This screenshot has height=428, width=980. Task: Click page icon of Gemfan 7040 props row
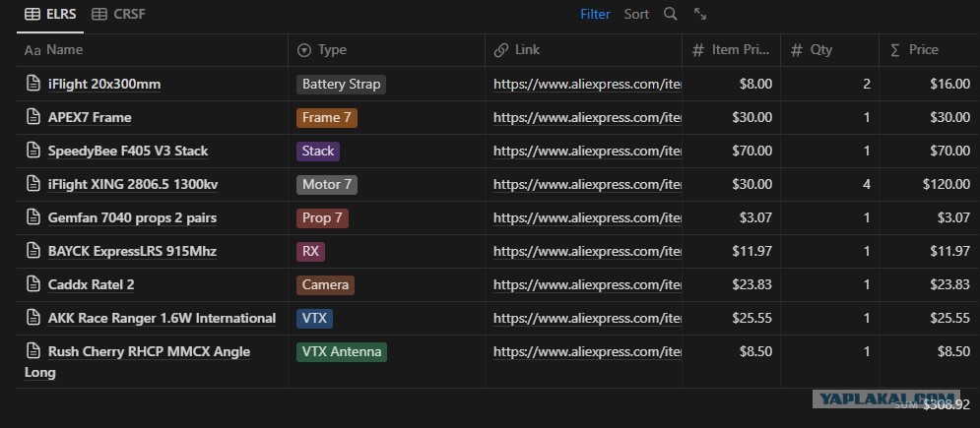(33, 217)
